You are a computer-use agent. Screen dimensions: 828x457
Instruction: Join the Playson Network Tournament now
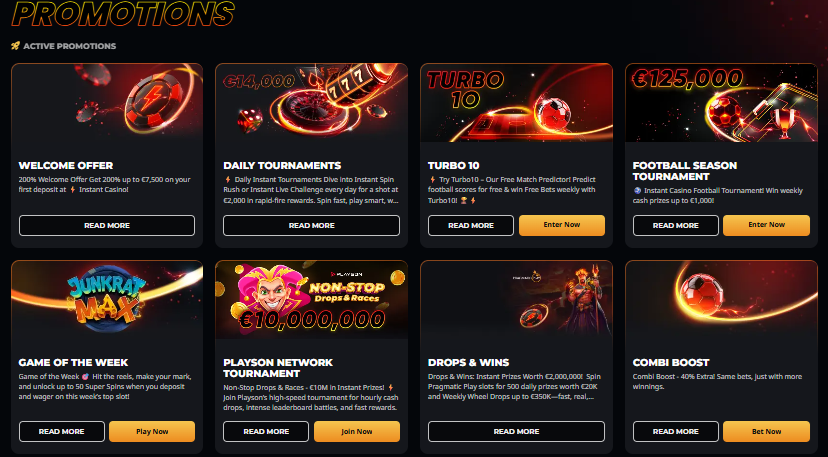[357, 432]
